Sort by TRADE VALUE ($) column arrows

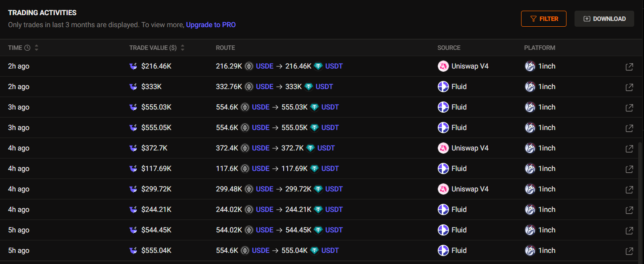(x=183, y=48)
